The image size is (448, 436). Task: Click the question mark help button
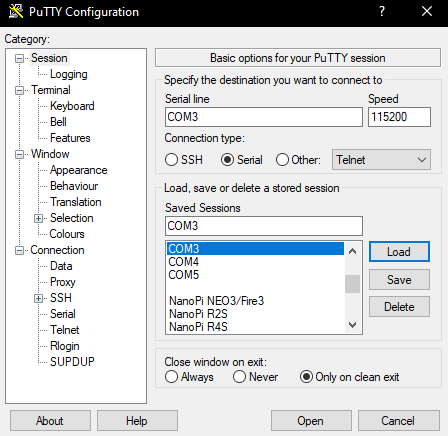pyautogui.click(x=382, y=12)
